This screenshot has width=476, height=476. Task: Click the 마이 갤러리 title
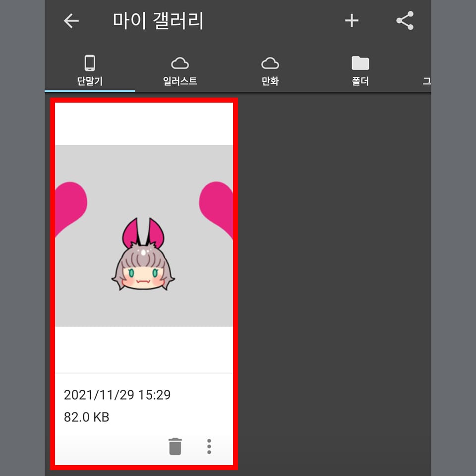(158, 21)
